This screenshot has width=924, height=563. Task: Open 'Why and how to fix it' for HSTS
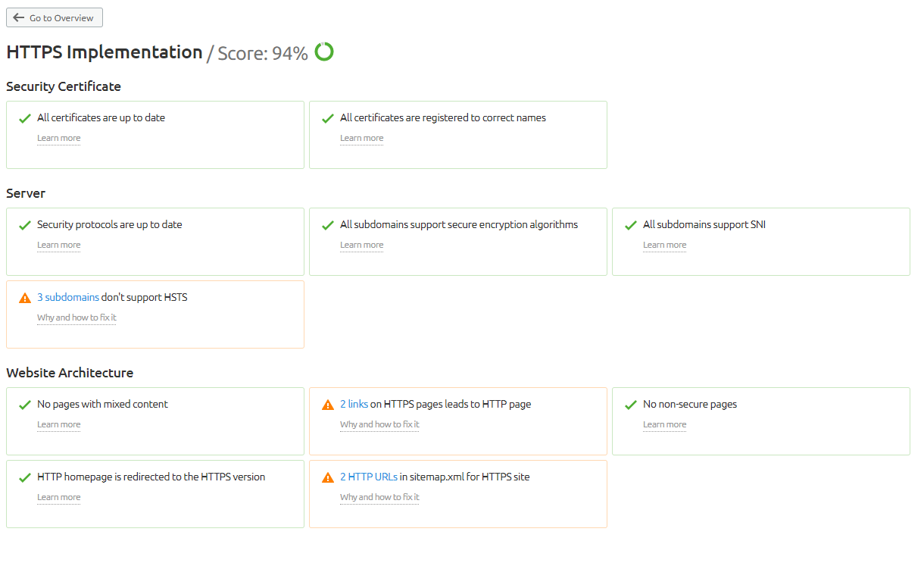[76, 317]
